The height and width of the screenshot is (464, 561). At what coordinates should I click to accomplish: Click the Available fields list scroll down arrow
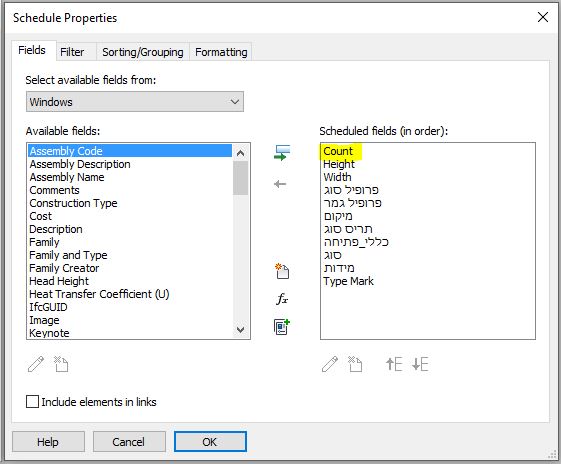[x=240, y=329]
